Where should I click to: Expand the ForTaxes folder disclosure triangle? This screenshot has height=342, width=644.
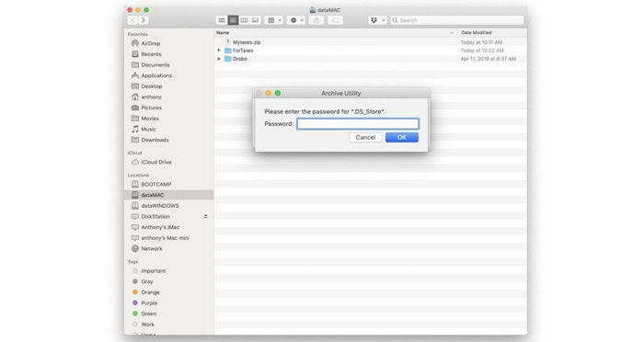pos(219,51)
